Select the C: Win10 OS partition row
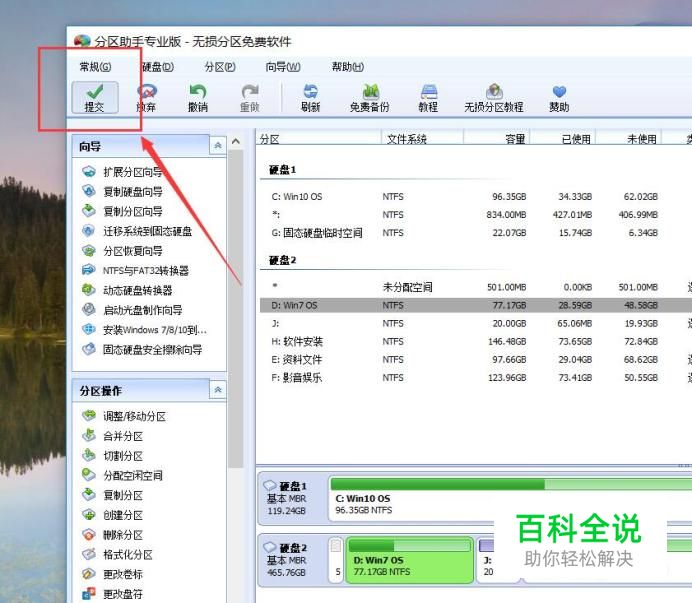This screenshot has width=692, height=603. coord(476,196)
